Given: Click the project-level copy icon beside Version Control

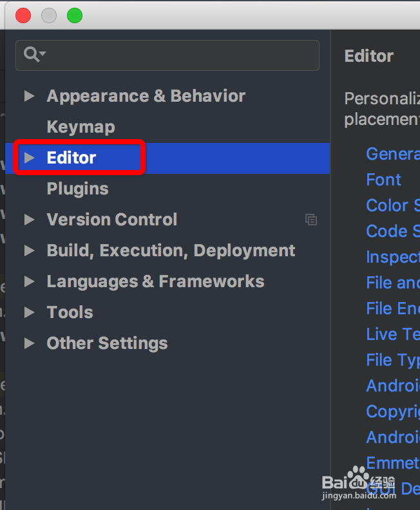Looking at the screenshot, I should (311, 220).
